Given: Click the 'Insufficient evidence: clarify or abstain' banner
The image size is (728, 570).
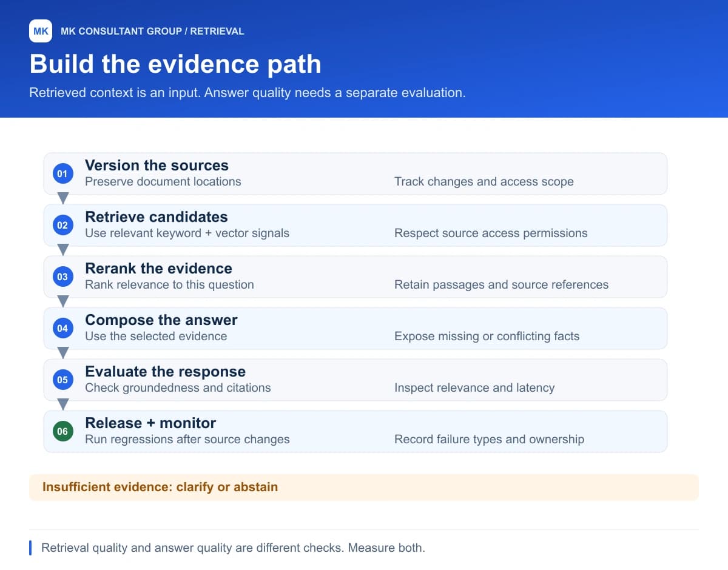Looking at the screenshot, I should point(364,487).
